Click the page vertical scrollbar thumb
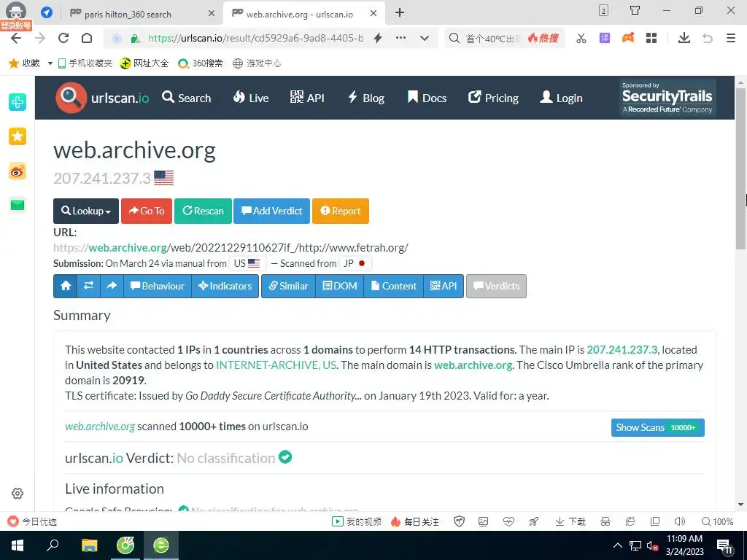 [740, 168]
